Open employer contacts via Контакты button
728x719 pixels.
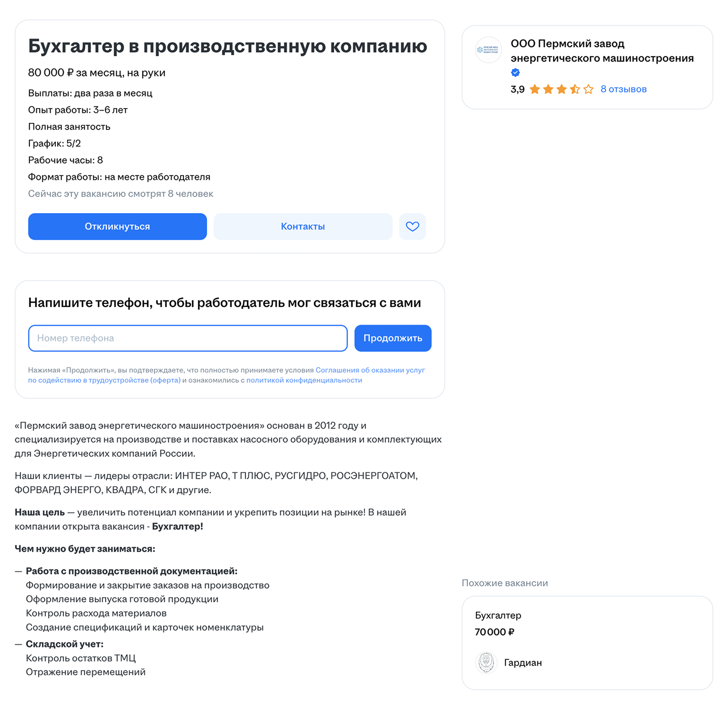(303, 226)
